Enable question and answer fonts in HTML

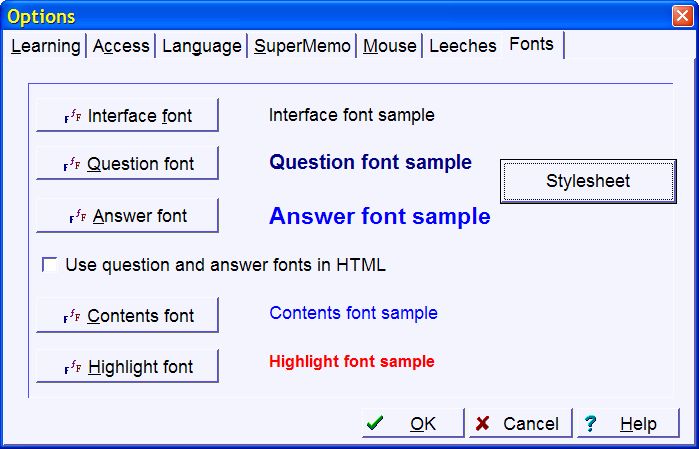[x=49, y=265]
